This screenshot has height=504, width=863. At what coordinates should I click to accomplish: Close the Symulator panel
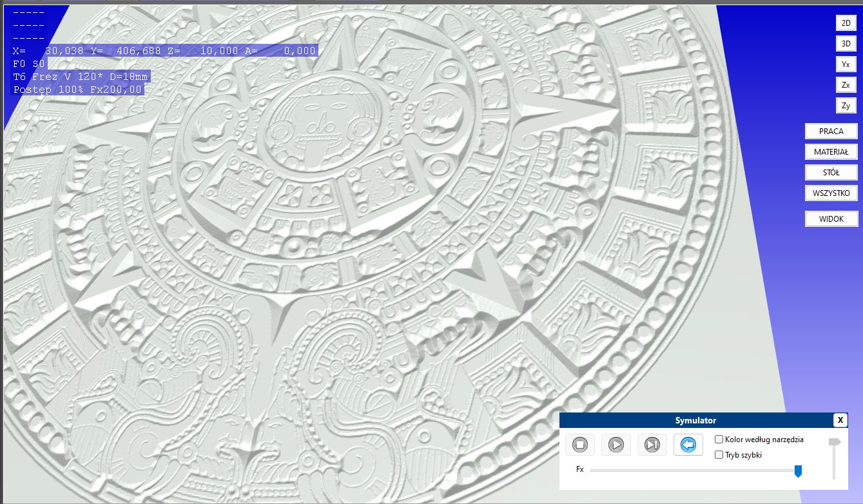point(840,420)
